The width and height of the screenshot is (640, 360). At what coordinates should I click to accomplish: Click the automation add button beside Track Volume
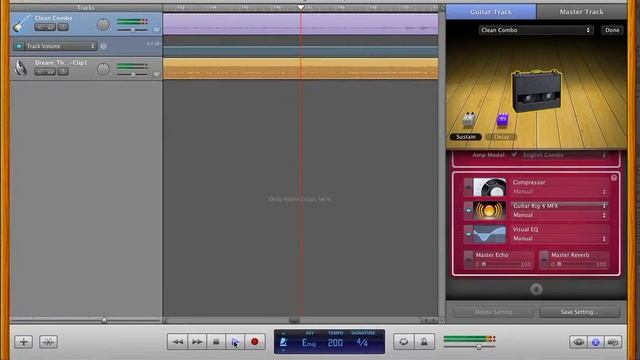coord(103,46)
